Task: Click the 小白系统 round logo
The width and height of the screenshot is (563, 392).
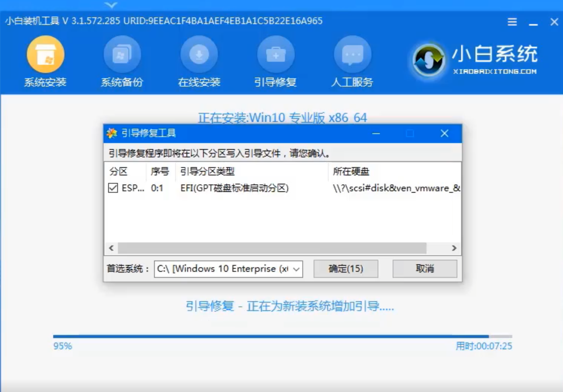Action: (429, 60)
